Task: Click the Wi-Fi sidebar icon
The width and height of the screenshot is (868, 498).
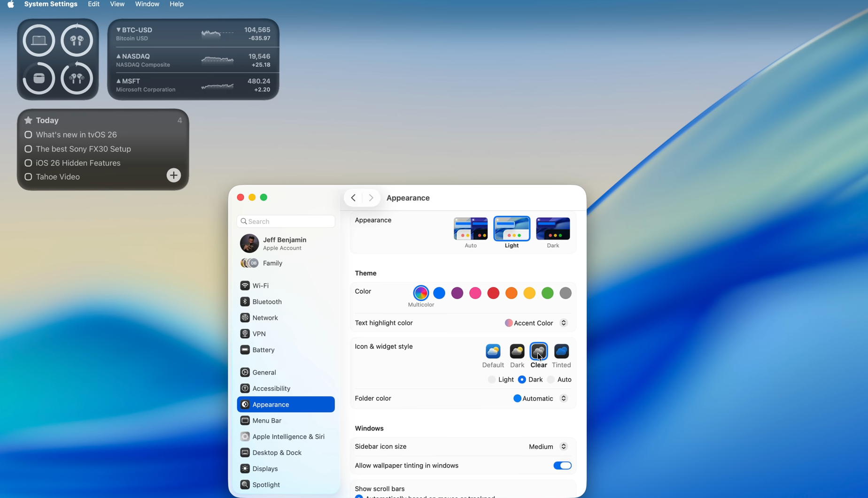Action: (245, 285)
